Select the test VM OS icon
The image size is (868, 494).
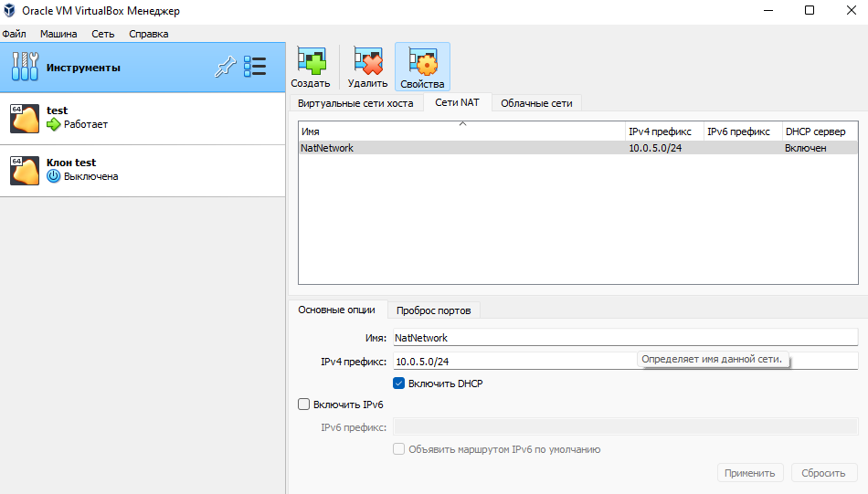pyautogui.click(x=25, y=119)
